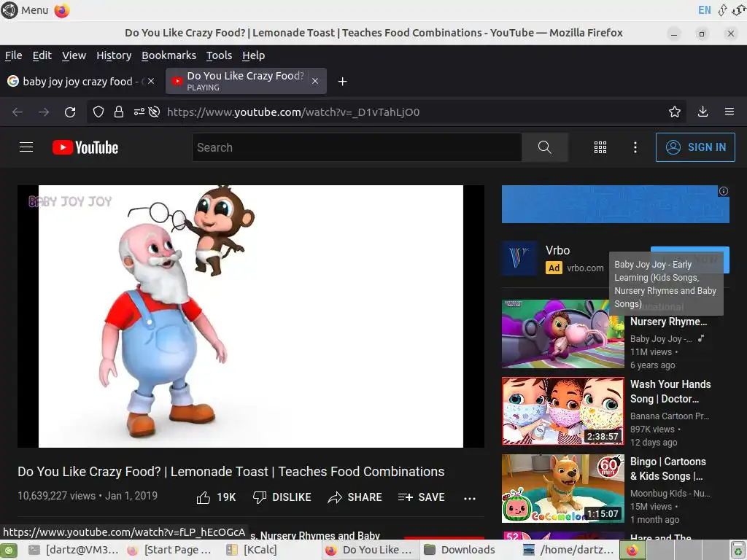Open the Firefox downloads arrow
This screenshot has width=747, height=560.
point(703,112)
